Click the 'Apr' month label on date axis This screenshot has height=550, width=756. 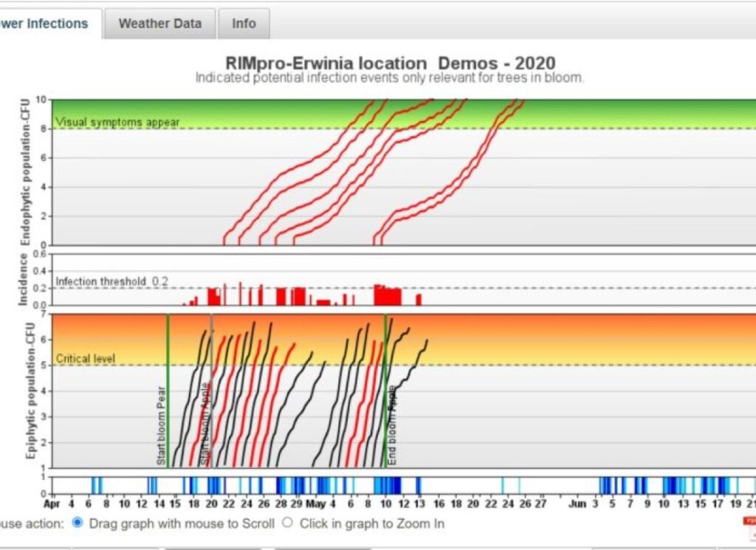(x=52, y=504)
